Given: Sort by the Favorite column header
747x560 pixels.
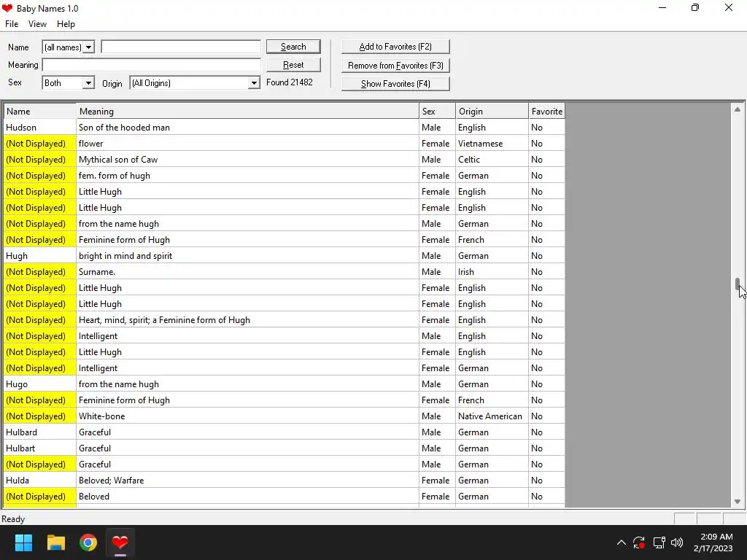Looking at the screenshot, I should point(547,112).
